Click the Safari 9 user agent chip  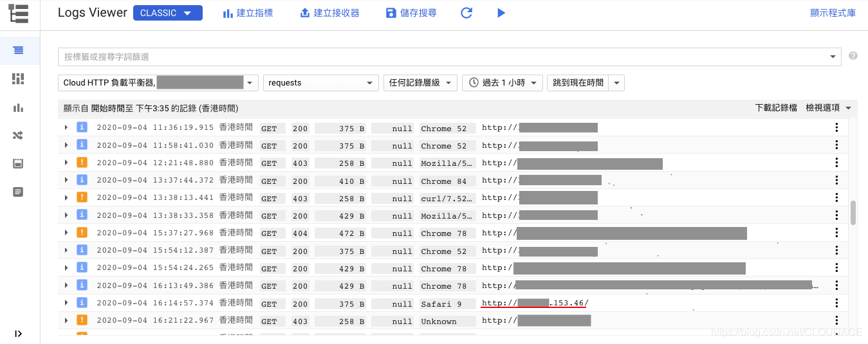click(447, 303)
